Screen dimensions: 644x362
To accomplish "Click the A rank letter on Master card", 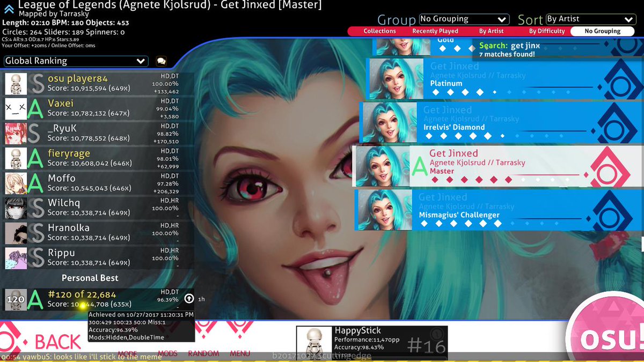I will point(419,167).
